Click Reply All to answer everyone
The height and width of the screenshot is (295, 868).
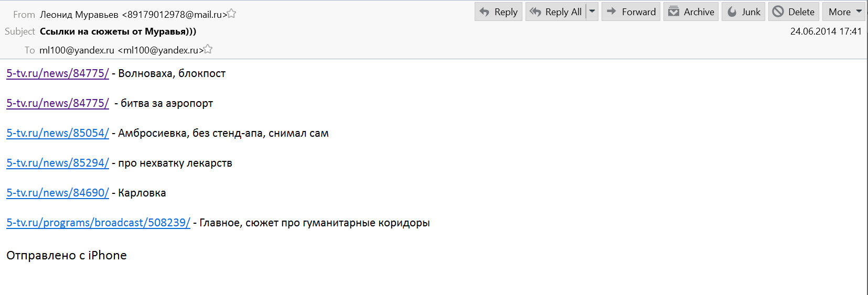(x=556, y=12)
